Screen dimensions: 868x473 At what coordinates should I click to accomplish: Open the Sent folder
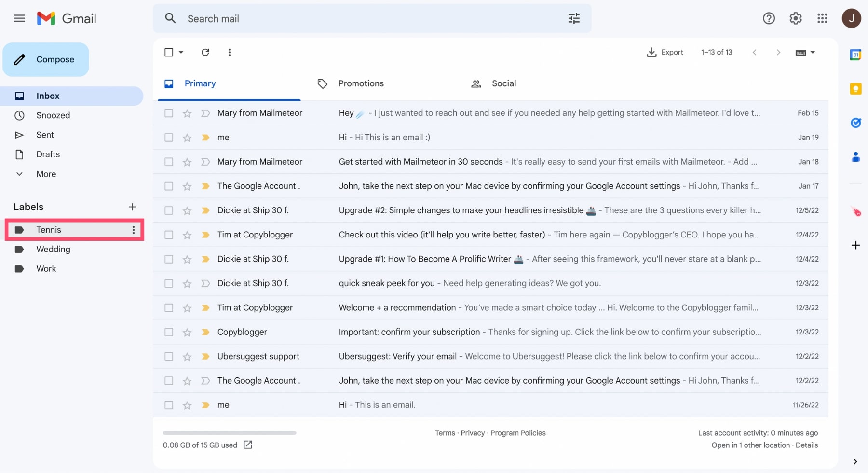pyautogui.click(x=45, y=135)
